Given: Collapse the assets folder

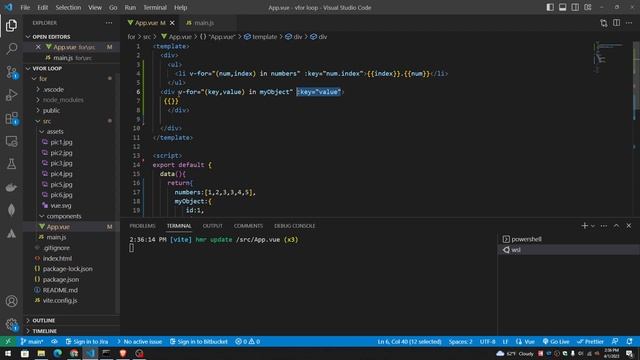Looking at the screenshot, I should click(54, 131).
